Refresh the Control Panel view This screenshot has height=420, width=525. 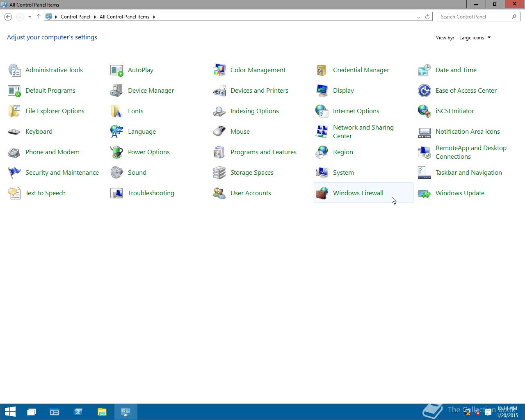pyautogui.click(x=427, y=17)
